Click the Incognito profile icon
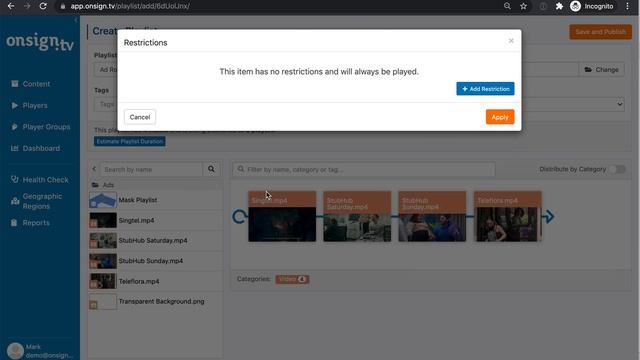Screen dimensions: 640x360 coord(576,6)
